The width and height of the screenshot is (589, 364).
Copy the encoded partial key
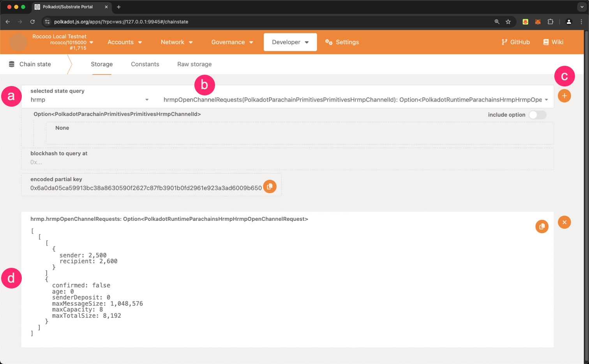(270, 187)
